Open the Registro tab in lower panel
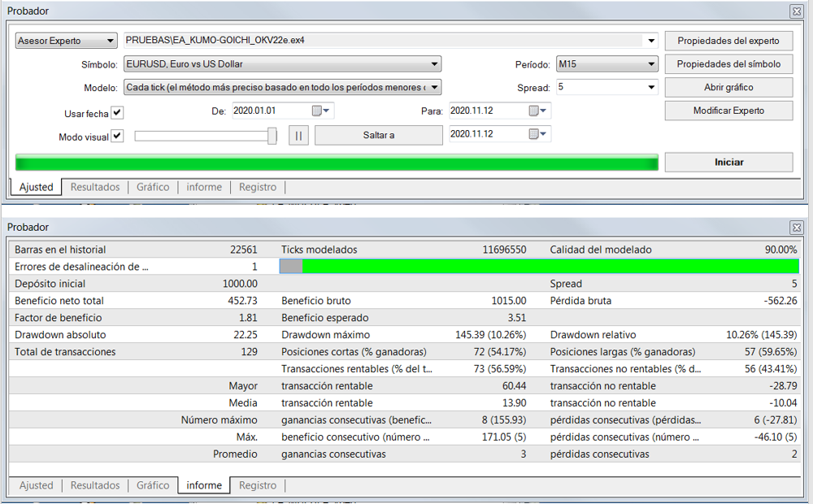The height and width of the screenshot is (504, 813). pyautogui.click(x=258, y=485)
